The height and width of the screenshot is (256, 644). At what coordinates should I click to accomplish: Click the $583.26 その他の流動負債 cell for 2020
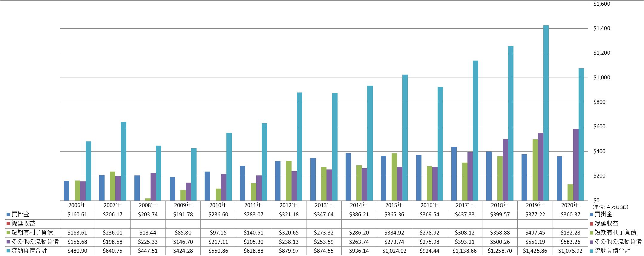point(570,242)
